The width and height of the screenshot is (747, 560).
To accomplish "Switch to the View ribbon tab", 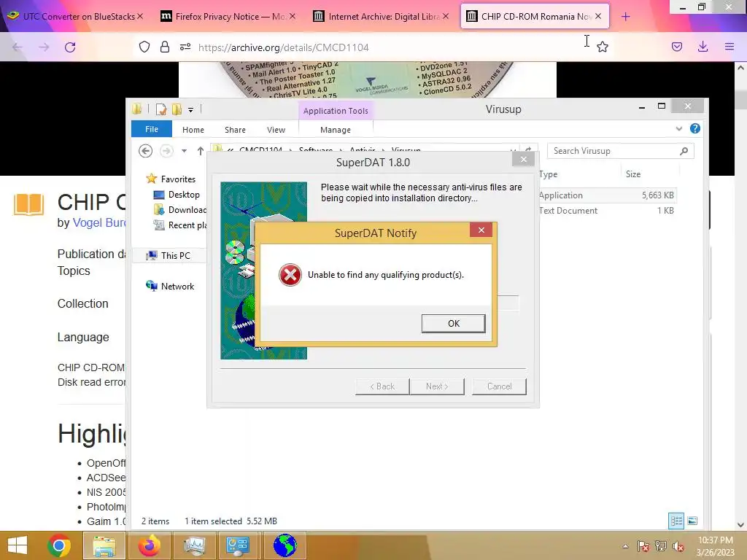I will tap(276, 130).
